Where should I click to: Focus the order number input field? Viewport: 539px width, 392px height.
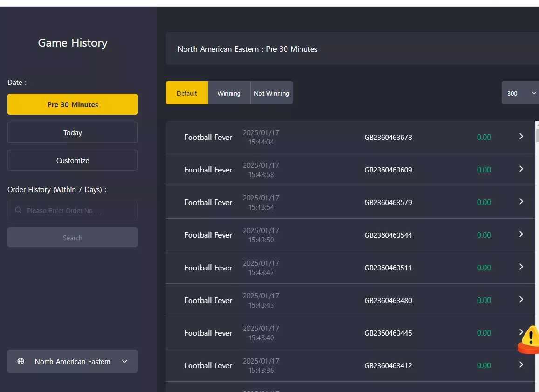(x=73, y=210)
